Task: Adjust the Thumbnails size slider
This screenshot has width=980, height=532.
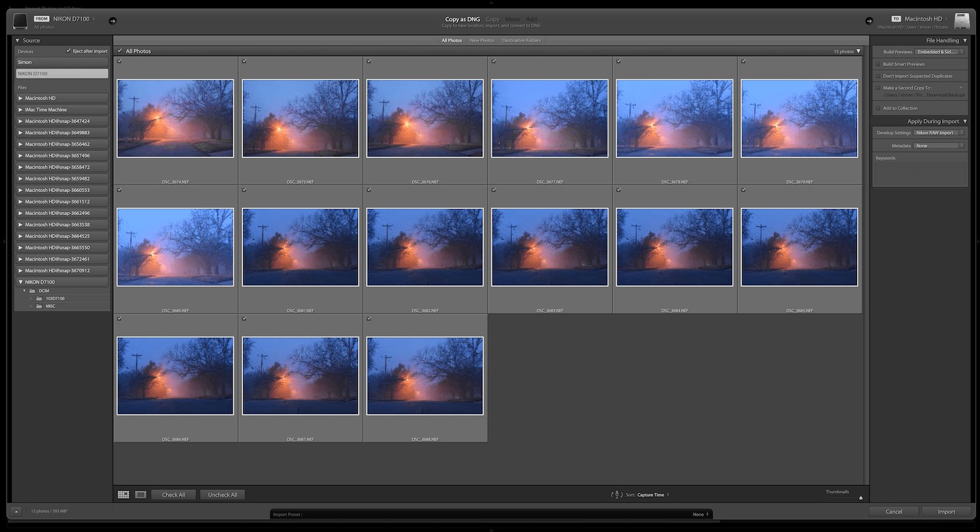Action: (861, 497)
